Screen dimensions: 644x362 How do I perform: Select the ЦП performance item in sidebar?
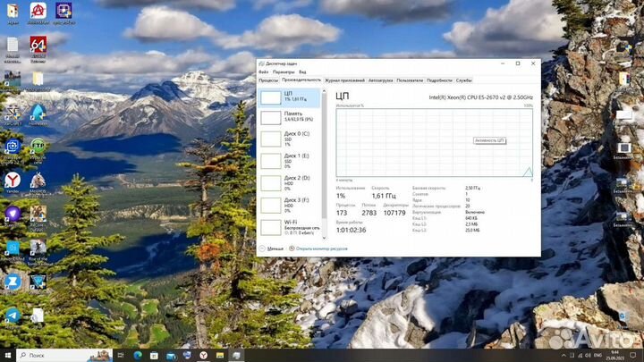click(291, 97)
